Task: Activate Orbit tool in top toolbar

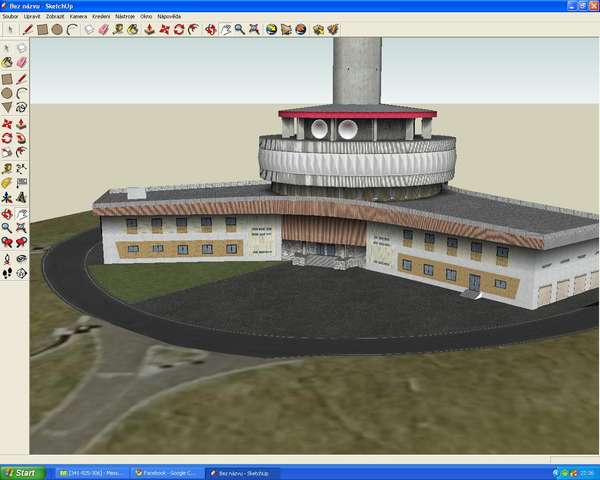Action: [210, 29]
